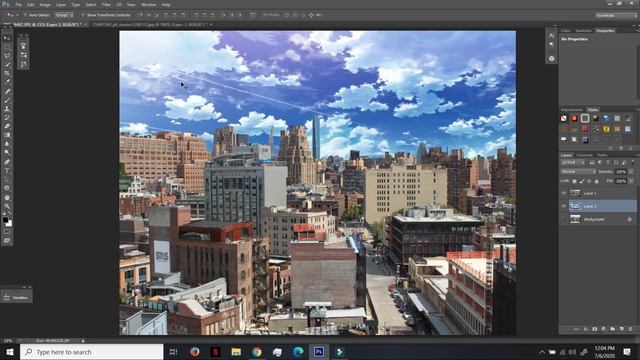Open the Auto-Select Group dropdown
Image resolution: width=640 pixels, height=360 pixels.
click(64, 15)
